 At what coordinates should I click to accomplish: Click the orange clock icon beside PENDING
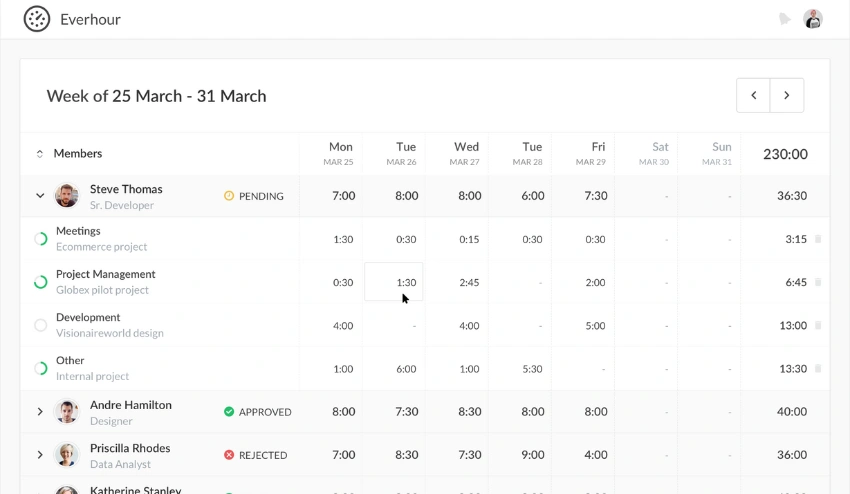229,196
